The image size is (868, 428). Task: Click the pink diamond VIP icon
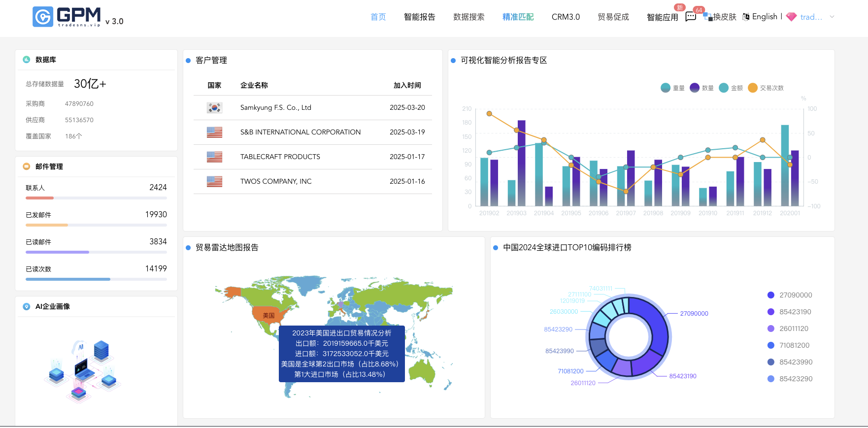[791, 17]
